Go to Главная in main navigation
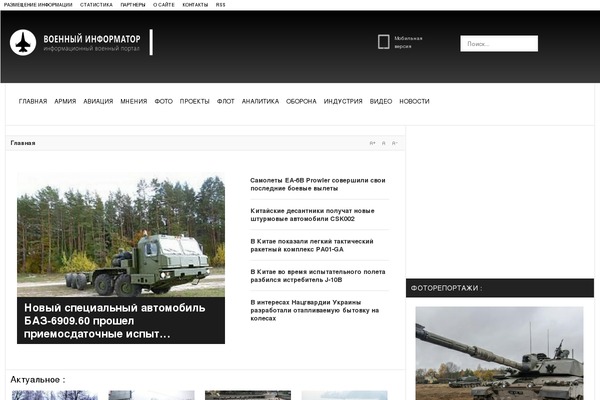Screen dimensions: 600x400 coord(33,101)
